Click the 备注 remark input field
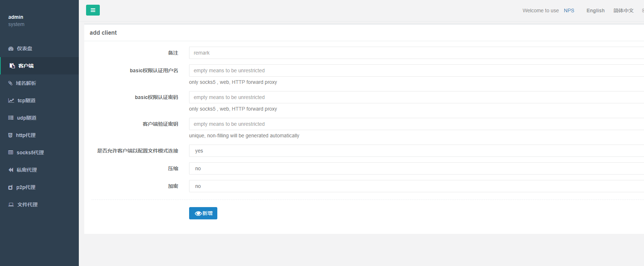This screenshot has width=644, height=266. point(417,53)
